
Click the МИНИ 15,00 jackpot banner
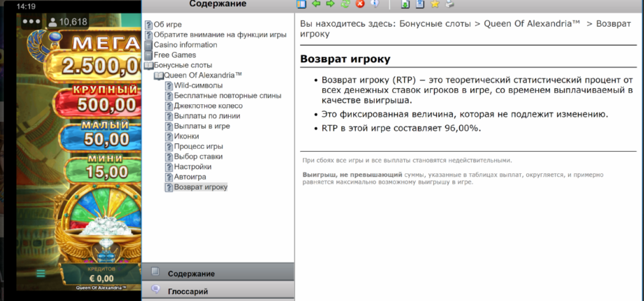[103, 170]
